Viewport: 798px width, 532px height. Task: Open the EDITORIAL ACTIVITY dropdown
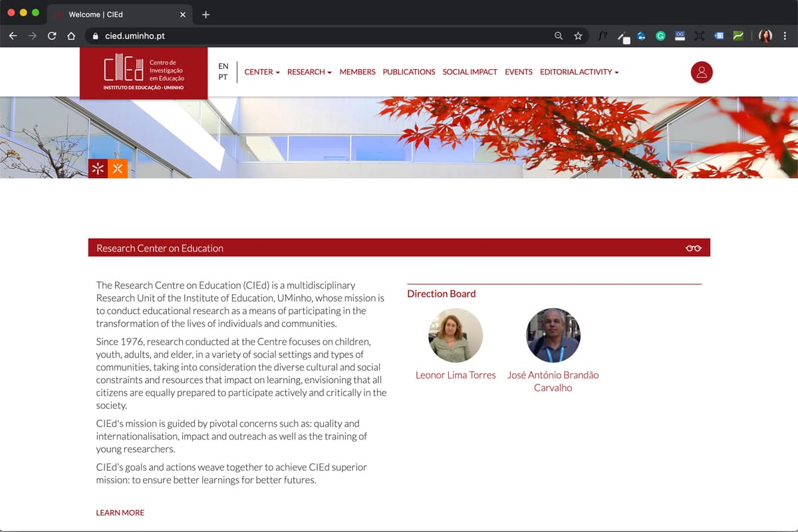coord(579,72)
